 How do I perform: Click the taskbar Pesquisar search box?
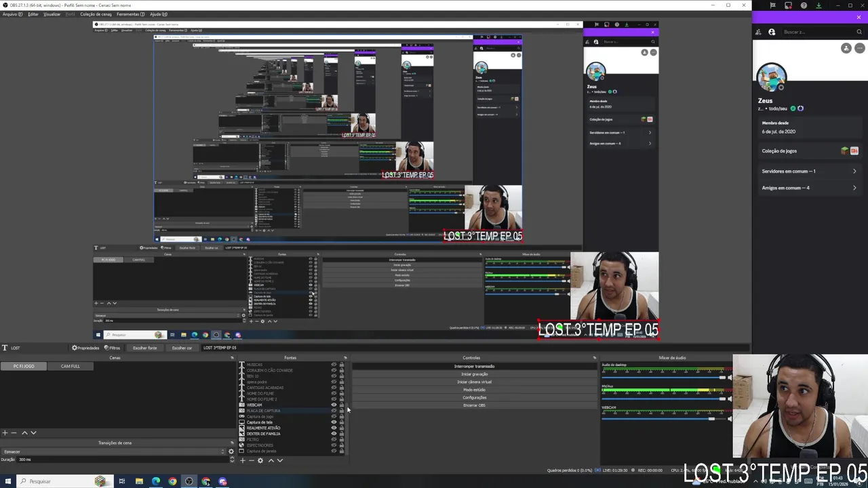[x=64, y=481]
